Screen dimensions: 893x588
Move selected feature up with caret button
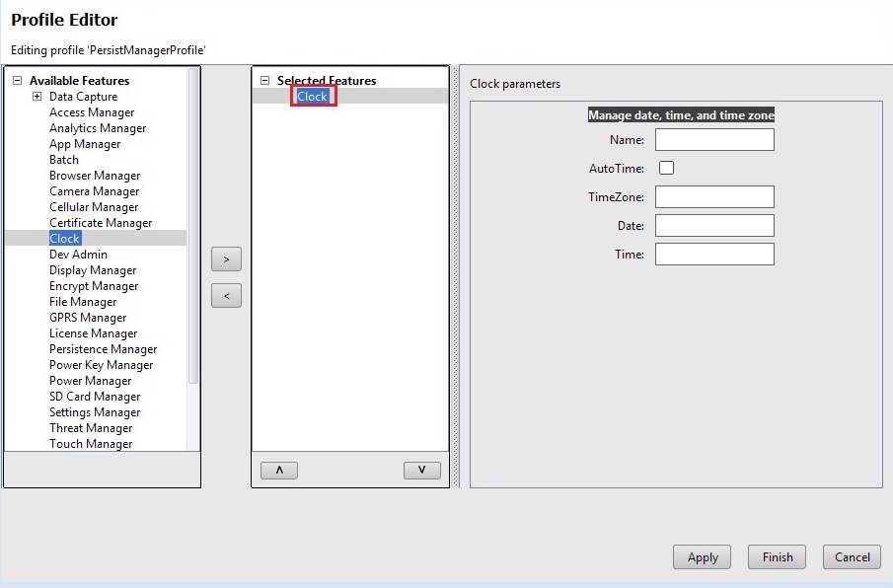(279, 471)
